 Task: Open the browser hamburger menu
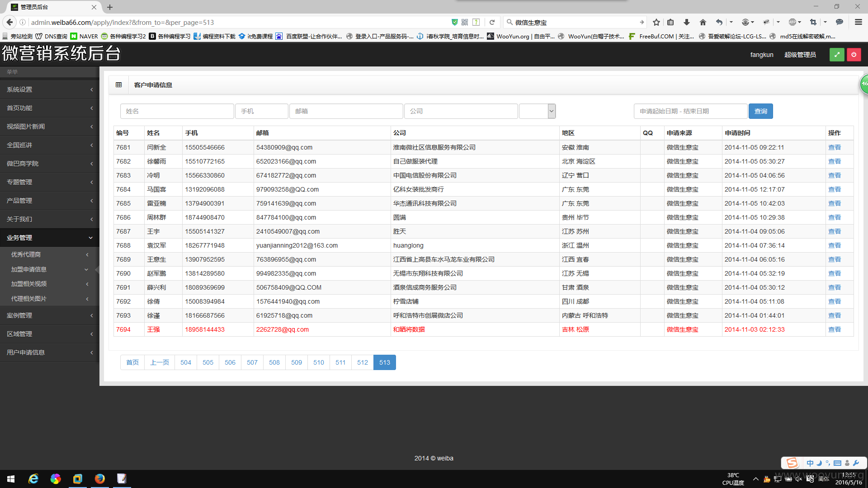[858, 22]
